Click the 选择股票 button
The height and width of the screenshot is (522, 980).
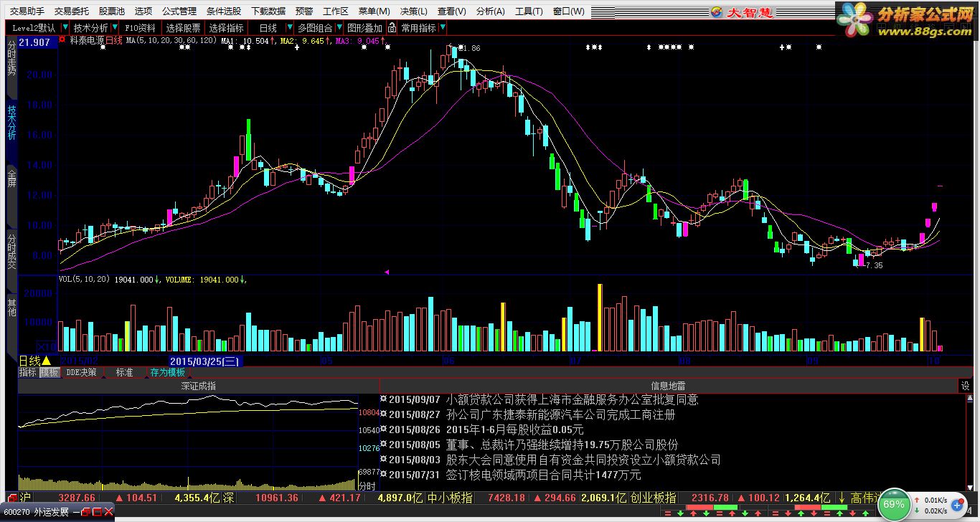[183, 28]
